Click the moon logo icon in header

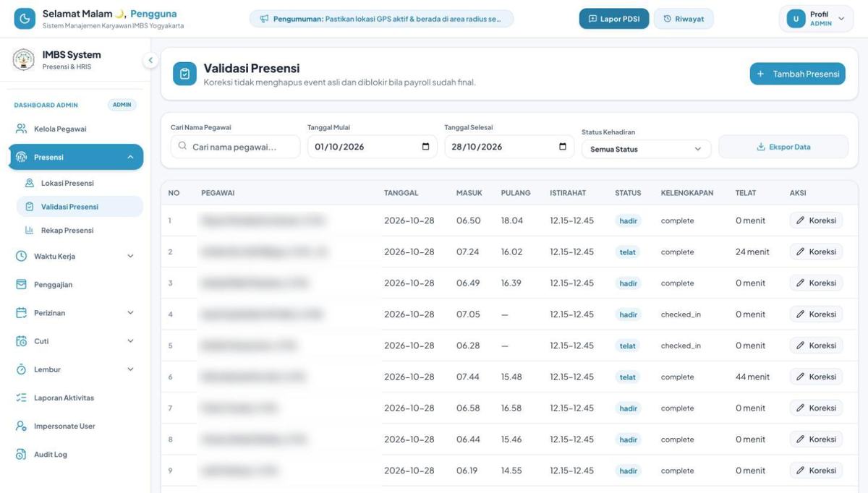(25, 19)
